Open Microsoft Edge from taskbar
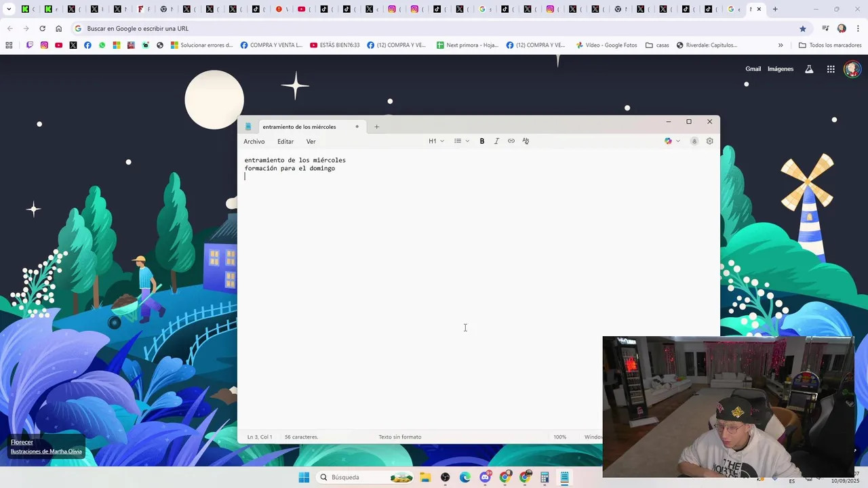Viewport: 868px width, 488px height. click(465, 477)
